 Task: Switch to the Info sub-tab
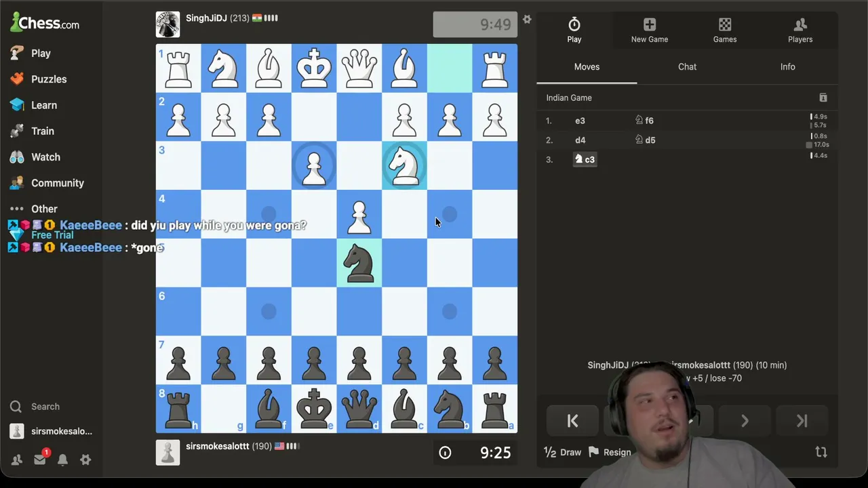[787, 66]
